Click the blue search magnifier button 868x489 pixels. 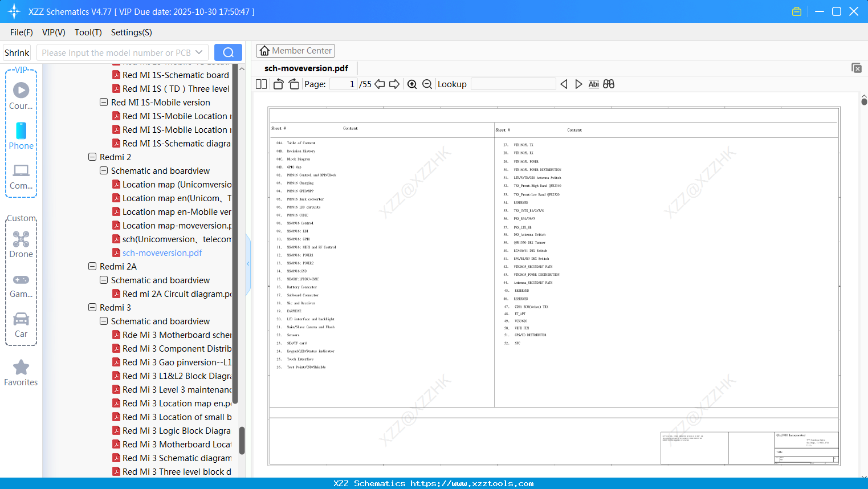tap(228, 52)
